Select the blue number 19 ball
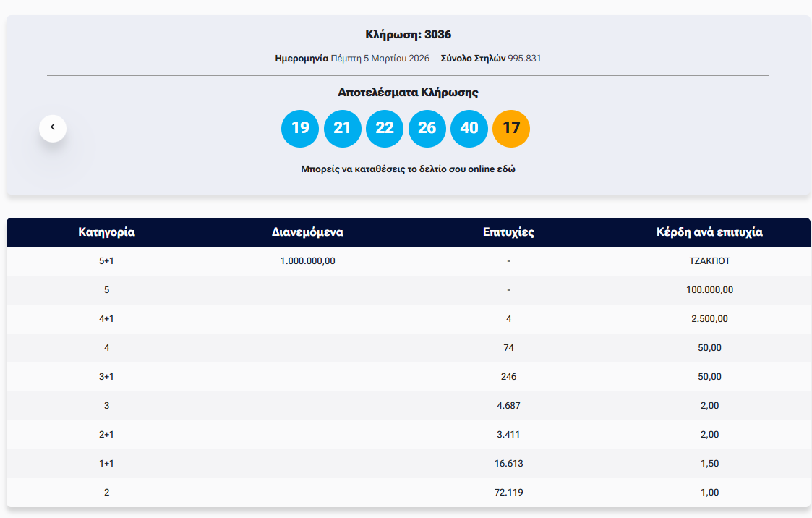Viewport: 812px width, 518px height. [x=300, y=128]
